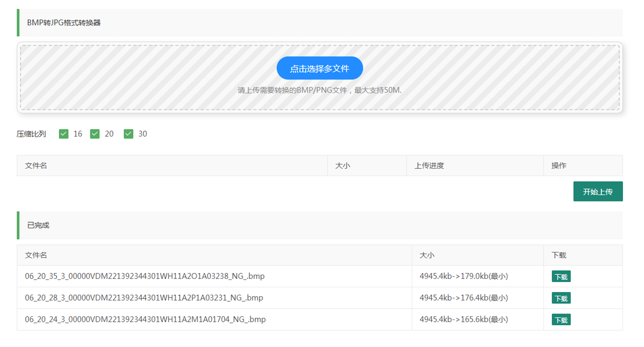
Task: Uncheck the 16 compression ratio checkbox
Action: pyautogui.click(x=64, y=134)
